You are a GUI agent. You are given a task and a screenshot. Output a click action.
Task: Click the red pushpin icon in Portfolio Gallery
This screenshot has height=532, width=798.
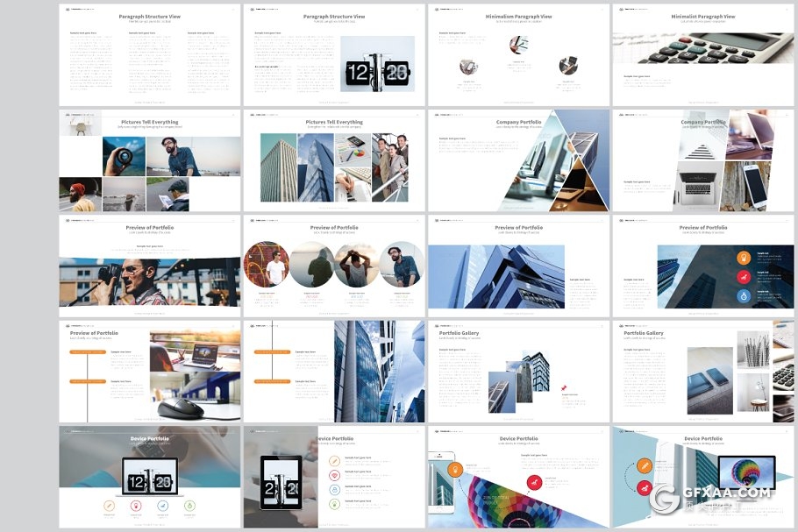[x=566, y=387]
